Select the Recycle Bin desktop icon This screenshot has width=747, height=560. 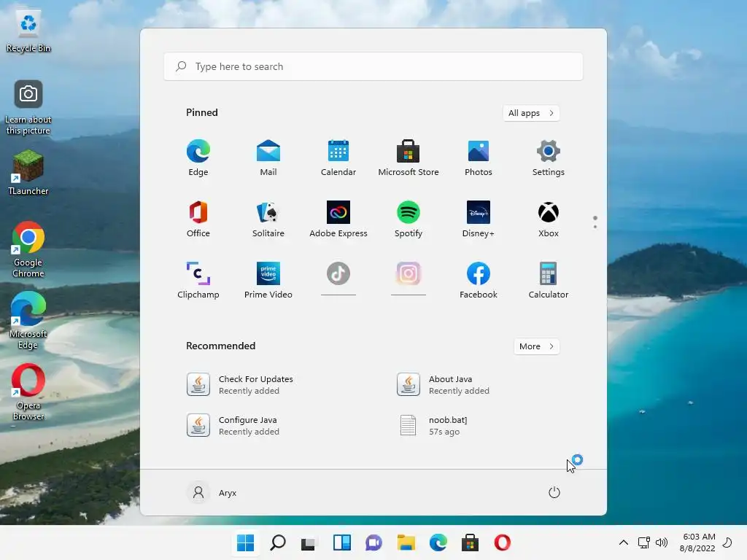pos(28,31)
